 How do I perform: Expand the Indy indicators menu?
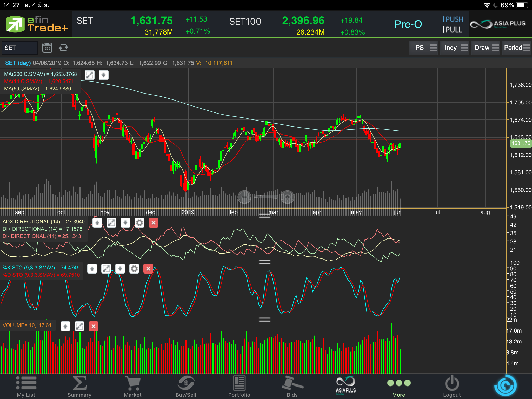[455, 48]
